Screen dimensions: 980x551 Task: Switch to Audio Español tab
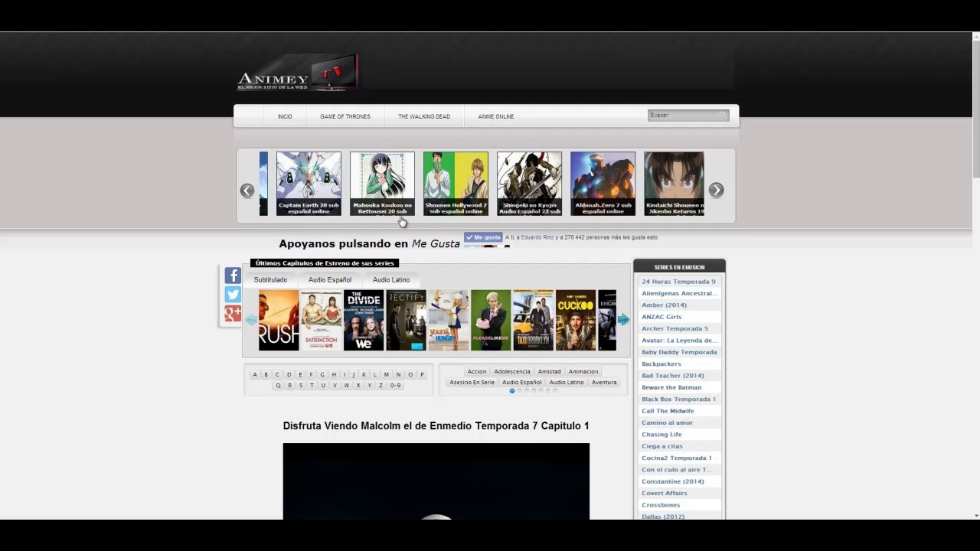(x=330, y=280)
